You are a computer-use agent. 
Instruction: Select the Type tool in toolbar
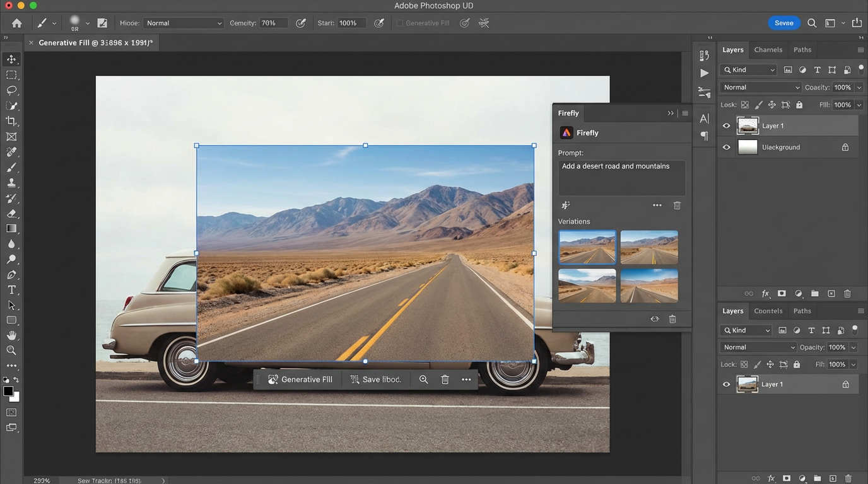tap(11, 290)
